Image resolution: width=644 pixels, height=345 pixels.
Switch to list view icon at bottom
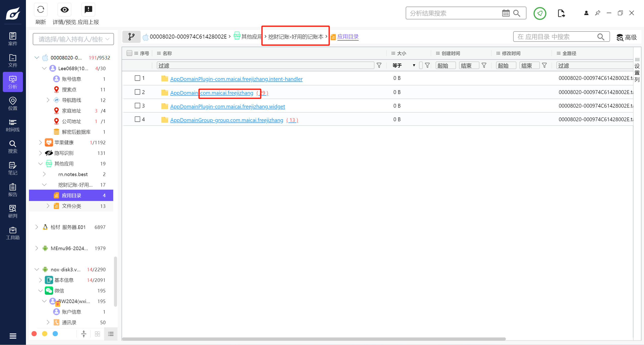pyautogui.click(x=111, y=334)
